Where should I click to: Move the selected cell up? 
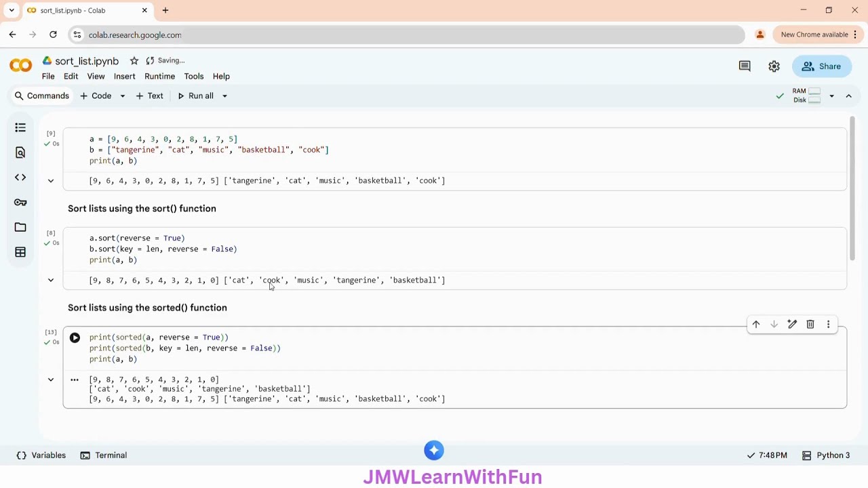pos(755,325)
